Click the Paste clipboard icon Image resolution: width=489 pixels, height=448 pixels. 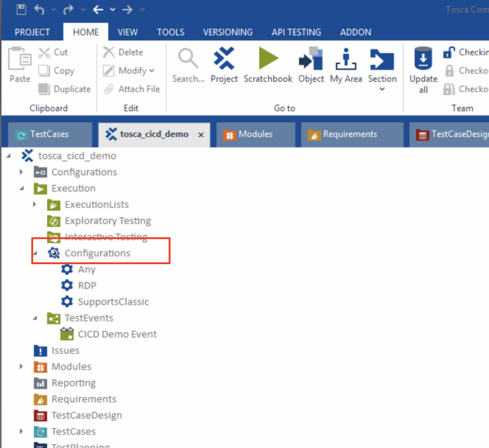pos(20,58)
